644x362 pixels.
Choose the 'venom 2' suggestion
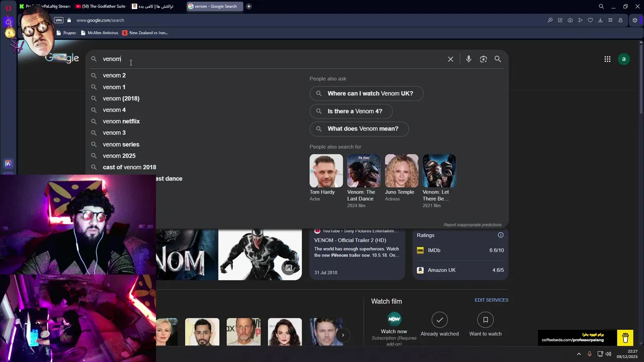coord(114,75)
